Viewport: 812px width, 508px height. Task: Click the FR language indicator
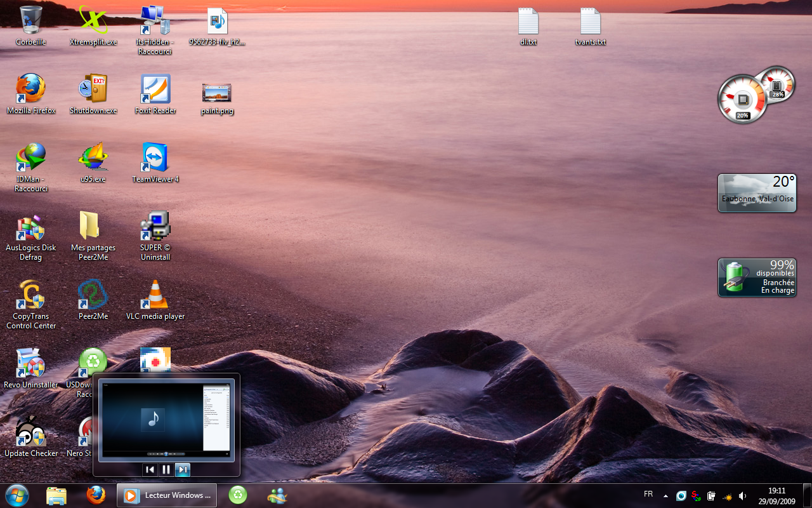648,494
